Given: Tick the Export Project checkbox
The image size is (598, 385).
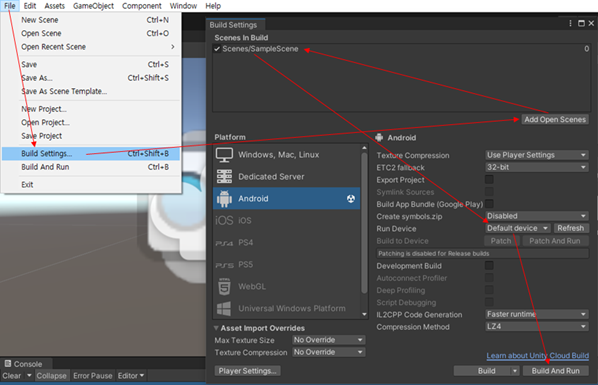Looking at the screenshot, I should [489, 179].
